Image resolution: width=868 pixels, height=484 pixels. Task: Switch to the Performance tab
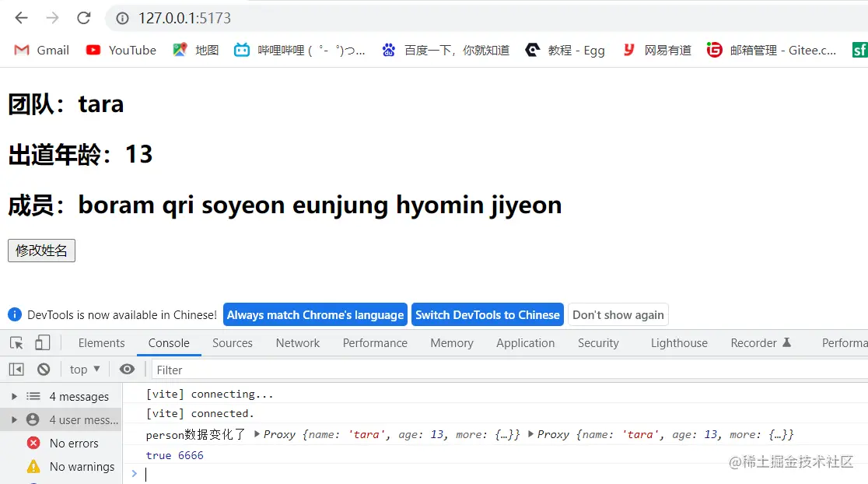pos(375,343)
